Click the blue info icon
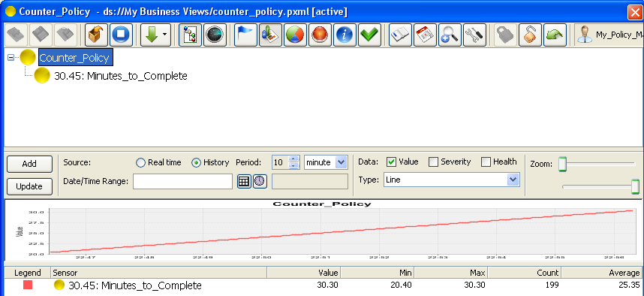Viewport: 644px width, 296px height. tap(345, 35)
